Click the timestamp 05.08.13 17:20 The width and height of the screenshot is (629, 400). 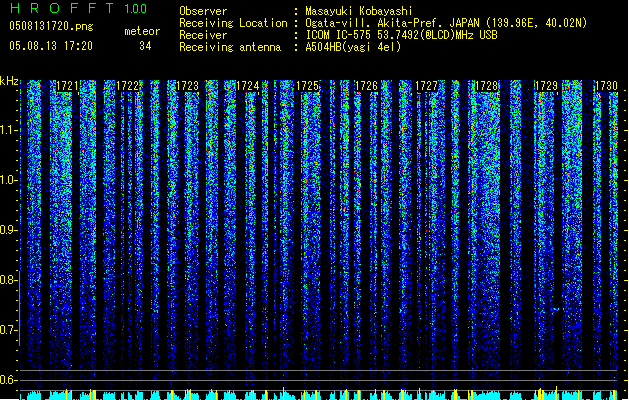pos(51,46)
